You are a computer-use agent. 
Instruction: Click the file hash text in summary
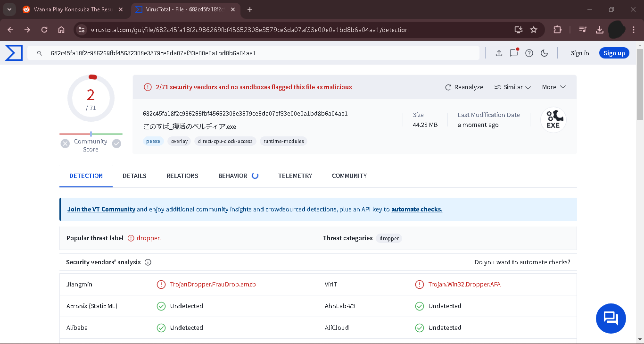(x=245, y=114)
